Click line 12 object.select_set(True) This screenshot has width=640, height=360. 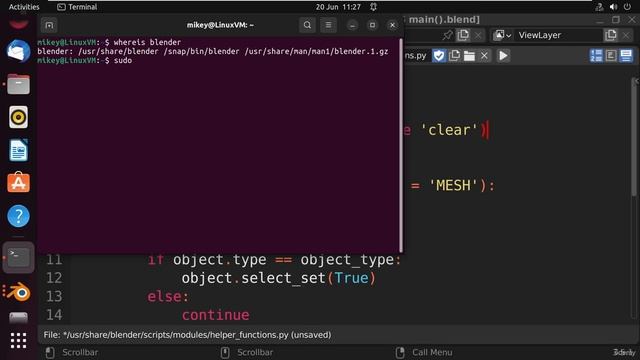[279, 278]
